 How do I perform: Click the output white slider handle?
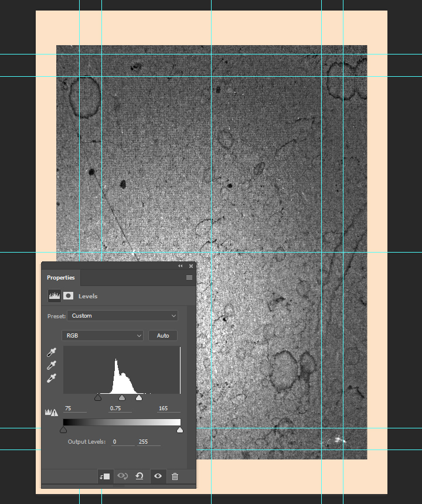click(180, 430)
